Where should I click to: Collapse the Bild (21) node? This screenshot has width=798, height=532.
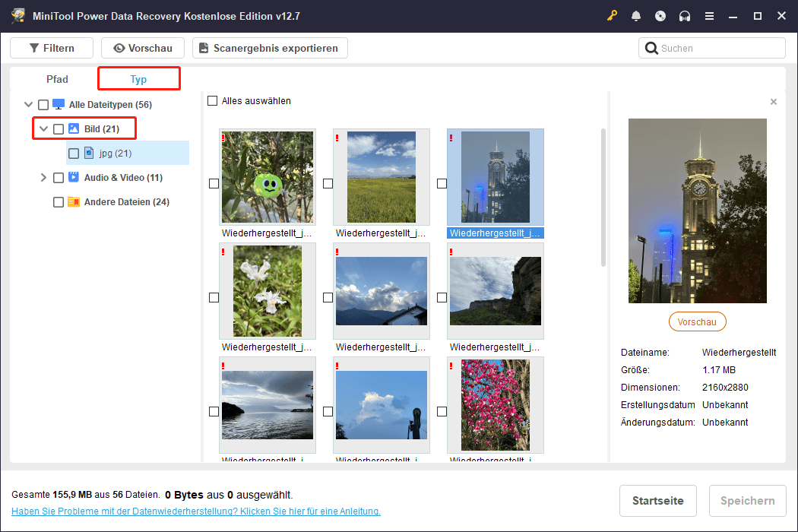click(44, 128)
